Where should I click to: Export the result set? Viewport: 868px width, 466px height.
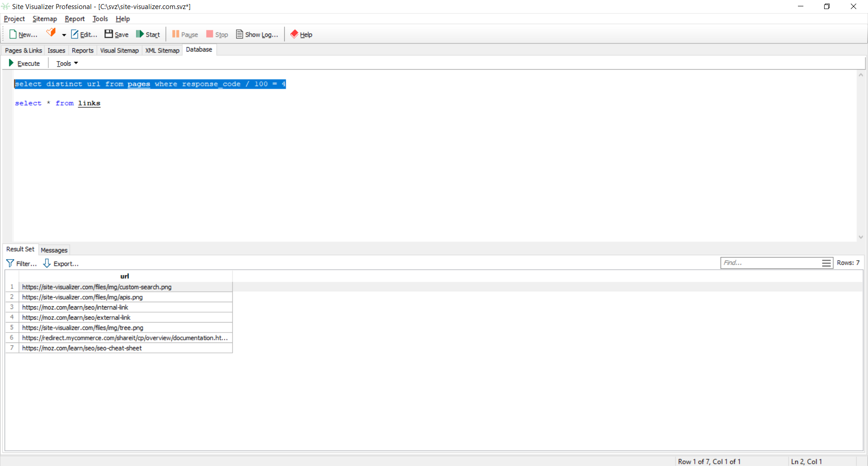(61, 263)
